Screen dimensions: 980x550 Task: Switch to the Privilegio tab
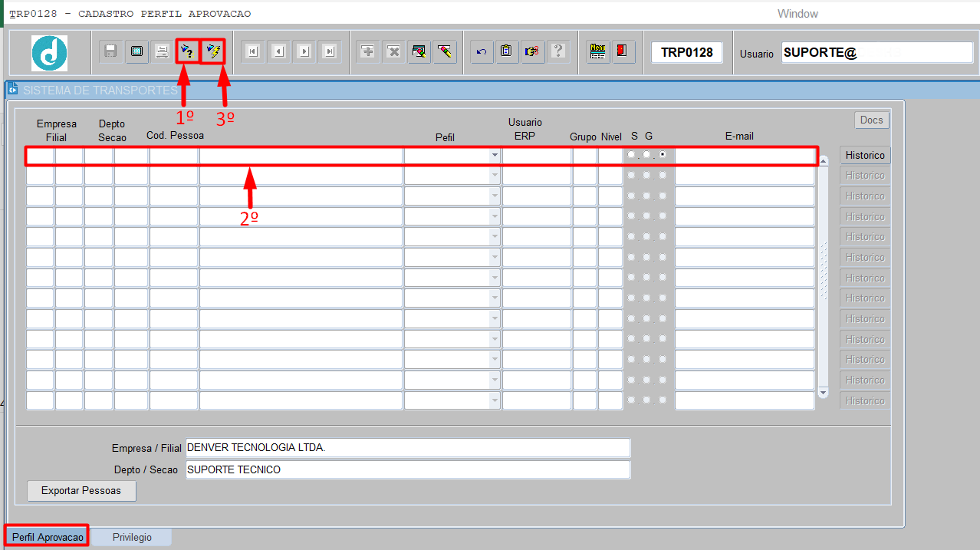(132, 537)
